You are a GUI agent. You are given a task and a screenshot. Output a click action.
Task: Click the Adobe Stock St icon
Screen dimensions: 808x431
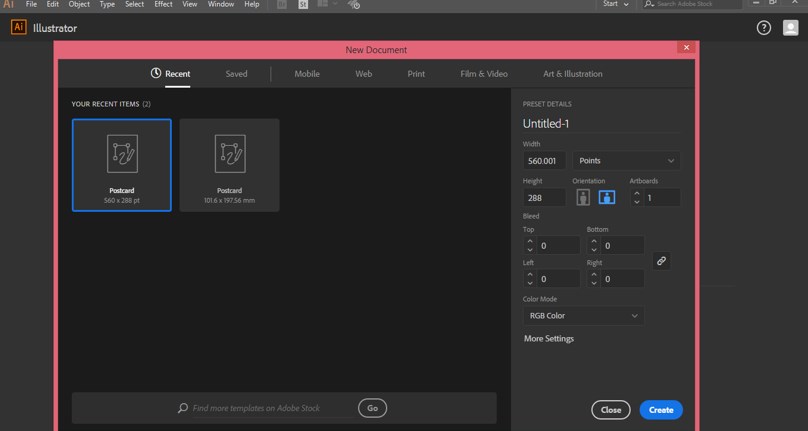click(303, 5)
